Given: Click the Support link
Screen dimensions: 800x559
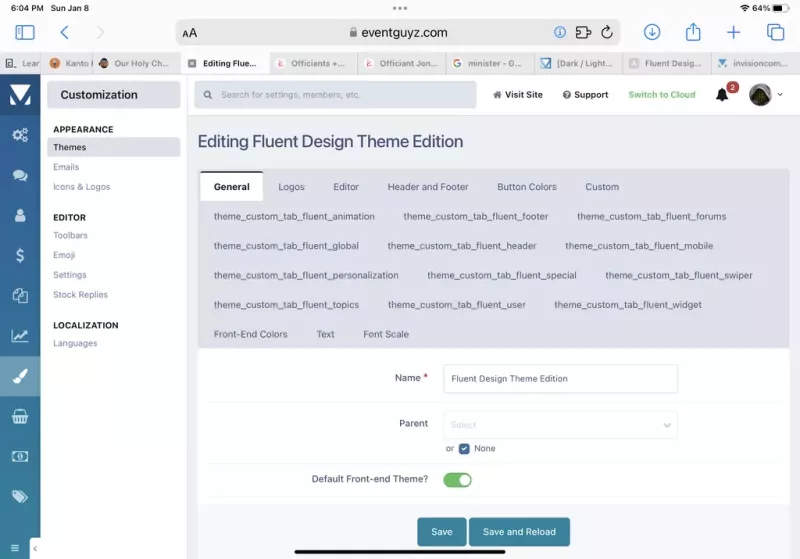Looking at the screenshot, I should point(585,95).
